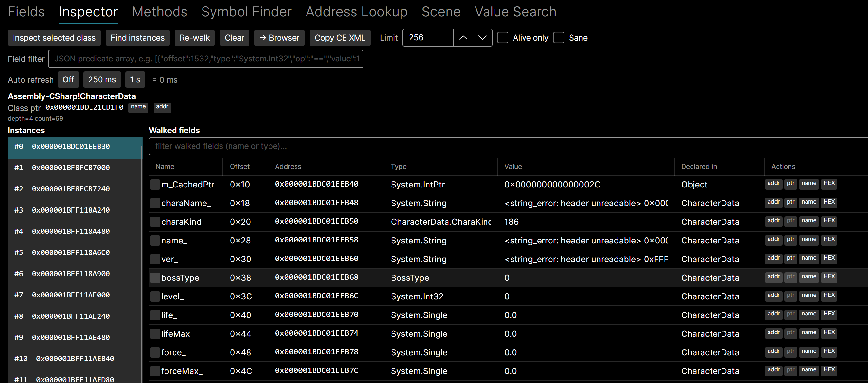
Task: Decrease the Limit value with down arrow
Action: coord(482,38)
